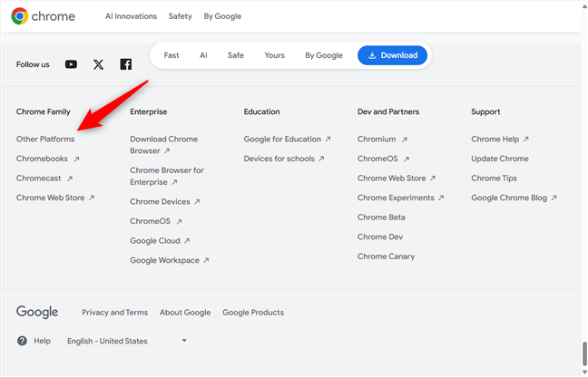This screenshot has height=377, width=588.
Task: Jump to By Google section tab
Action: tap(324, 55)
